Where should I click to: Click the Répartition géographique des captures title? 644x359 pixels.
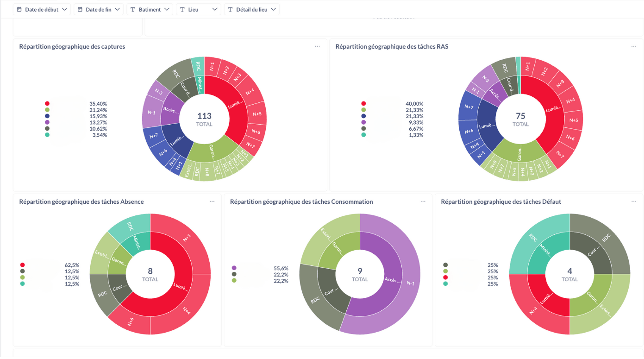pyautogui.click(x=72, y=46)
